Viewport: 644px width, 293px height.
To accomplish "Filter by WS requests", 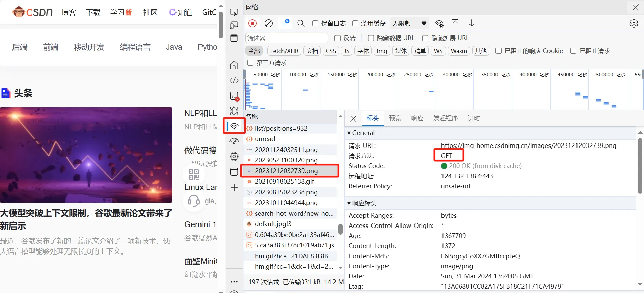I will coord(438,51).
